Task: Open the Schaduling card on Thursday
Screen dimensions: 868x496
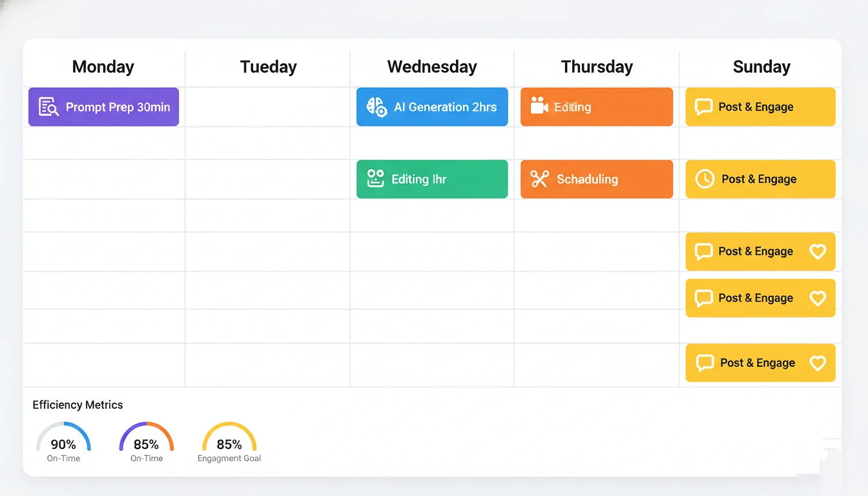Action: click(597, 179)
